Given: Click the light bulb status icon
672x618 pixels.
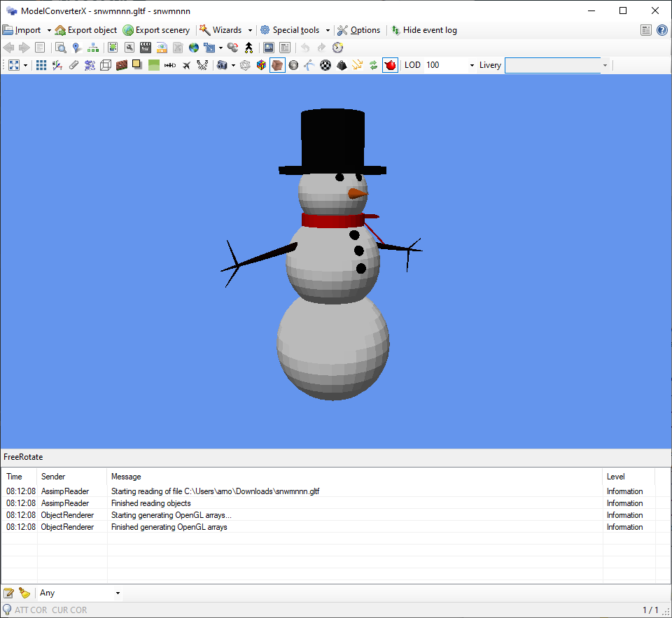Looking at the screenshot, I should click(x=7, y=610).
